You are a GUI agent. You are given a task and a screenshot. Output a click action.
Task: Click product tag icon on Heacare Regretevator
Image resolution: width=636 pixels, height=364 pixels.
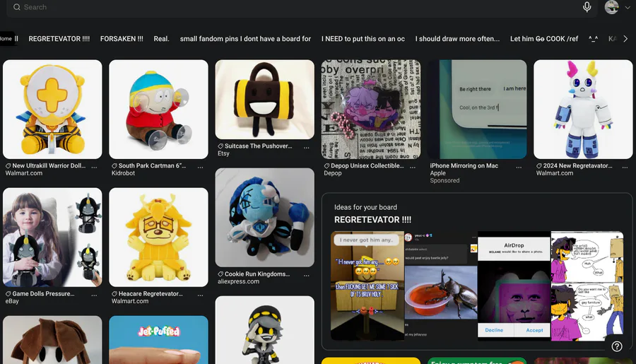point(114,294)
